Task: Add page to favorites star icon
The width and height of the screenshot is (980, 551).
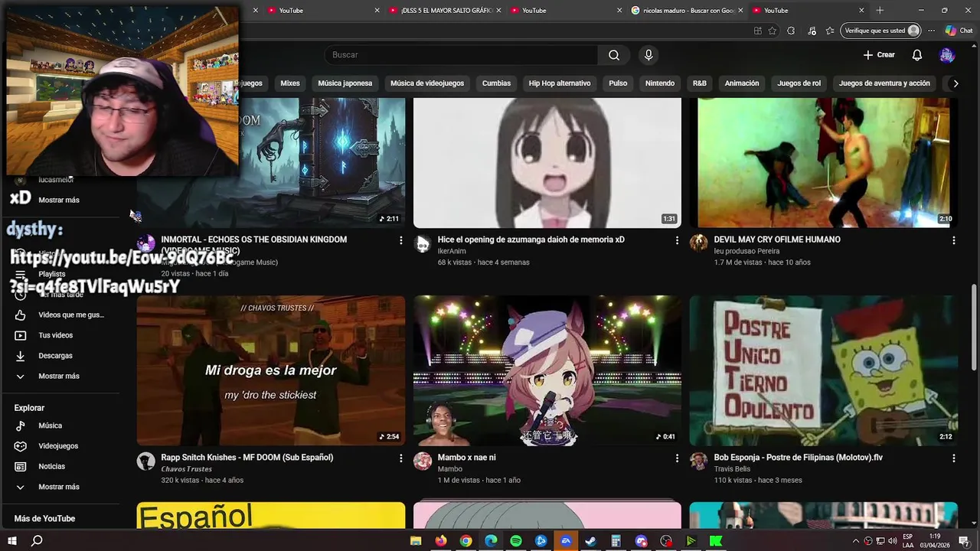Action: click(x=773, y=31)
